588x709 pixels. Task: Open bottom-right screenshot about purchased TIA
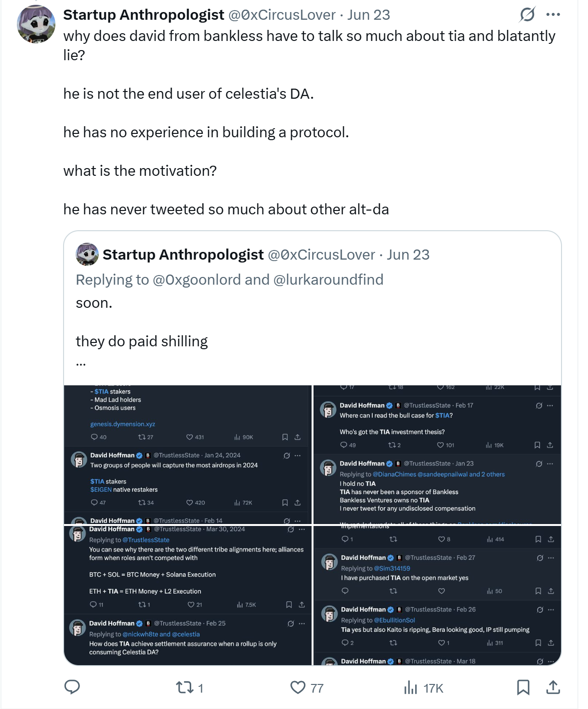point(437,595)
